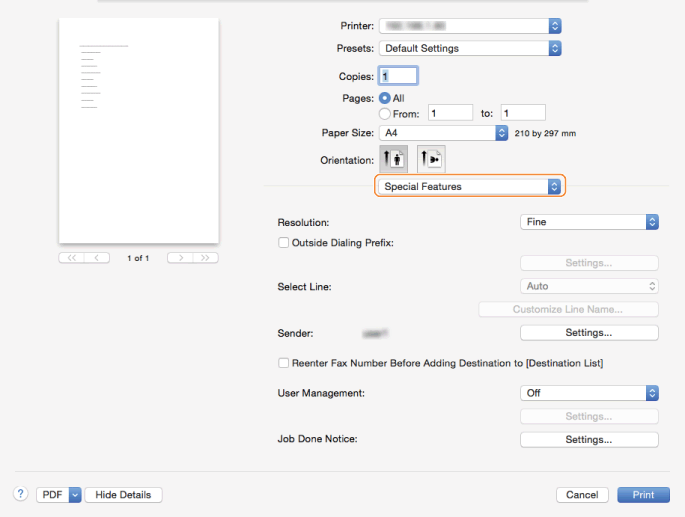Click Hide Details button
Image resolution: width=685 pixels, height=517 pixels.
123,495
